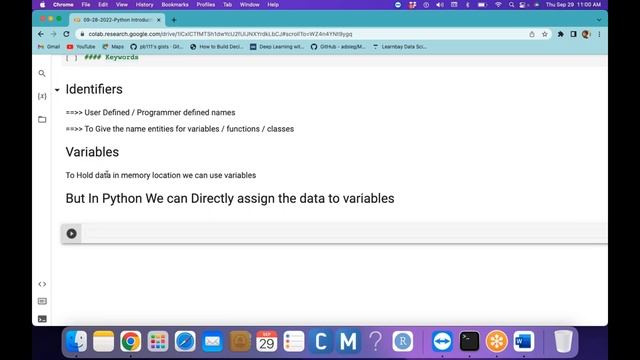This screenshot has width=640, height=360.
Task: Click inside the empty code cell editor
Action: 344,233
